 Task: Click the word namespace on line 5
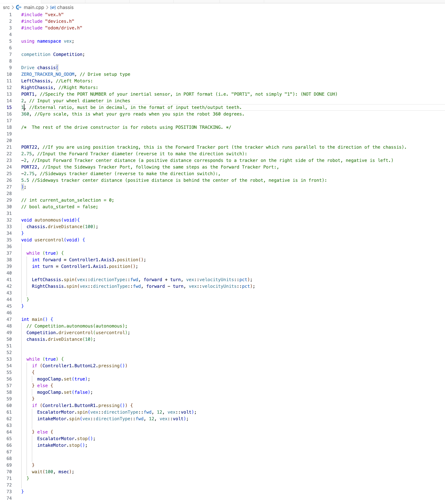pos(49,41)
